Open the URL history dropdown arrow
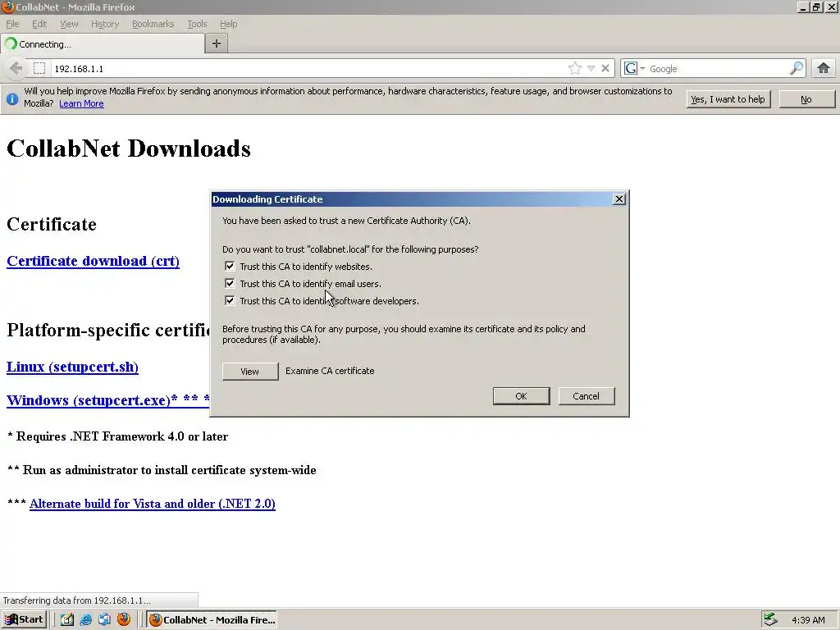This screenshot has height=630, width=840. pos(591,69)
